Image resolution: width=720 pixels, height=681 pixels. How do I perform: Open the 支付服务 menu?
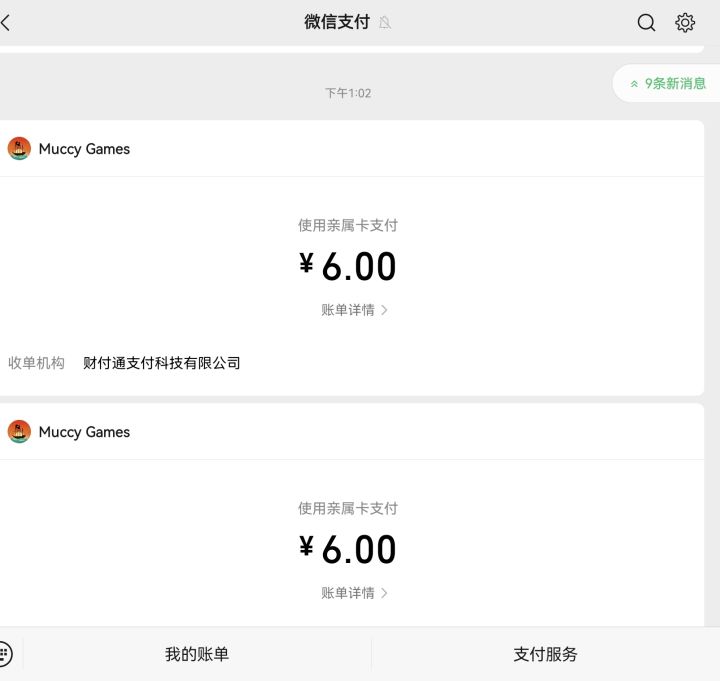545,655
